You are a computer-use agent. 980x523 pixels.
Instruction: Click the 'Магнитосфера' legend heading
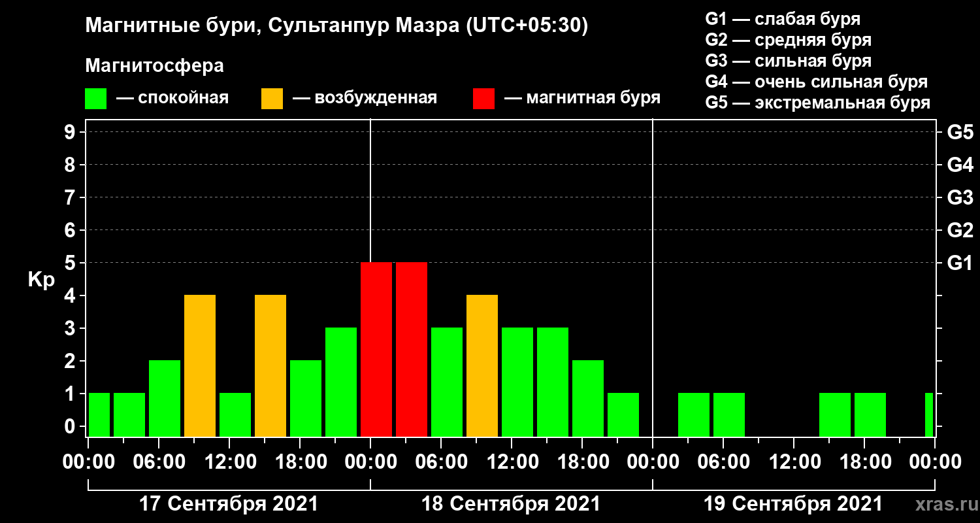tap(154, 66)
